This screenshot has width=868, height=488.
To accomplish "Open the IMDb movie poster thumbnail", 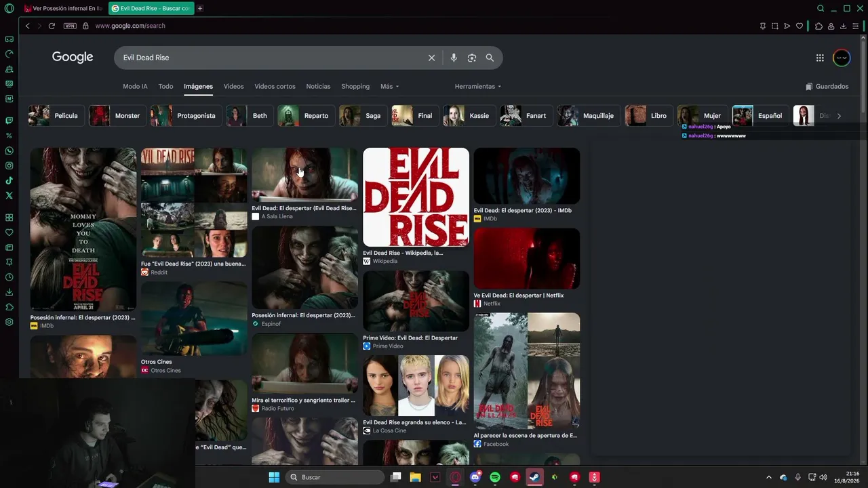I will pos(83,229).
